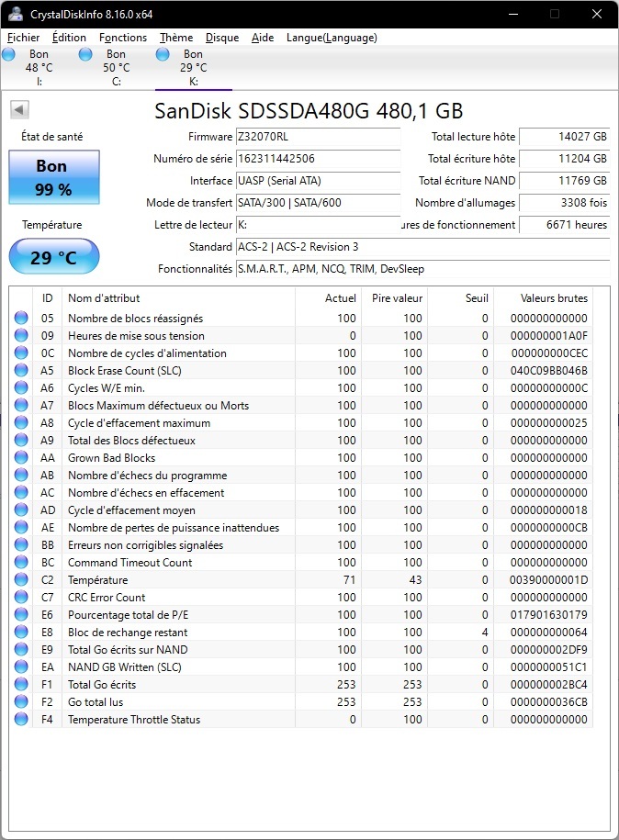Image resolution: width=619 pixels, height=840 pixels.
Task: Click status orb for attribute AE
Action: coord(21,528)
